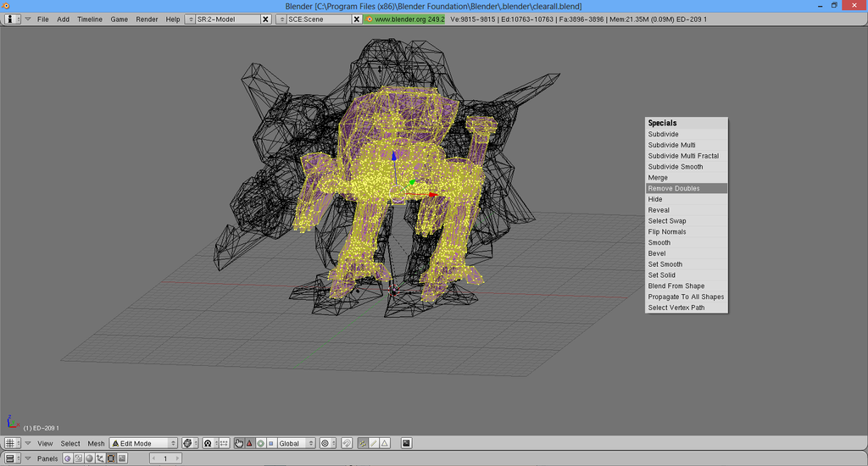Switch to vertex select mode
Image resolution: width=868 pixels, height=466 pixels.
coord(363,443)
